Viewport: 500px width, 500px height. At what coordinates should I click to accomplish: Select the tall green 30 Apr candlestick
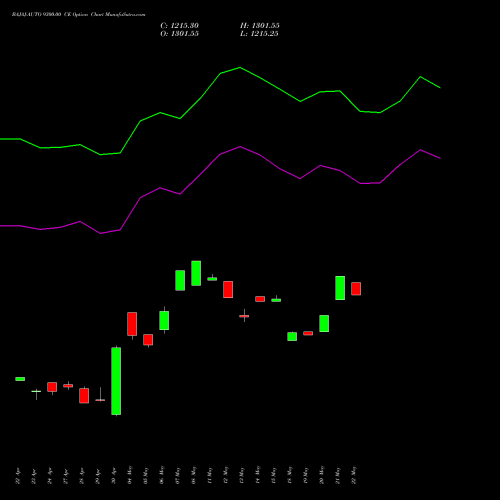(x=116, y=381)
